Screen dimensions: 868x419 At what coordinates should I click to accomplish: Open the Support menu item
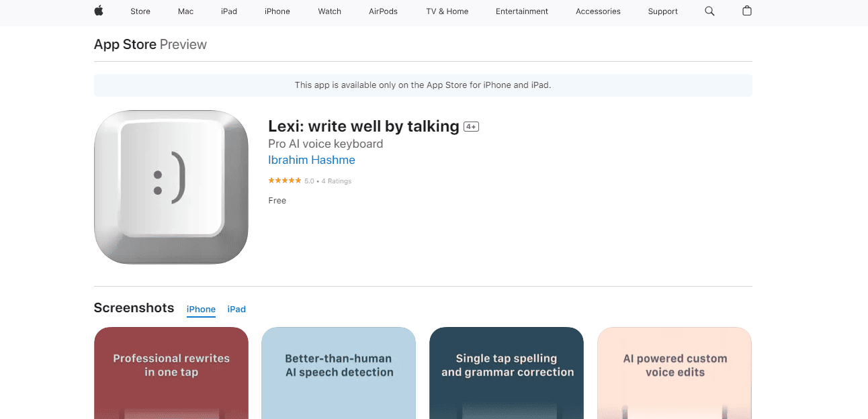(x=663, y=11)
